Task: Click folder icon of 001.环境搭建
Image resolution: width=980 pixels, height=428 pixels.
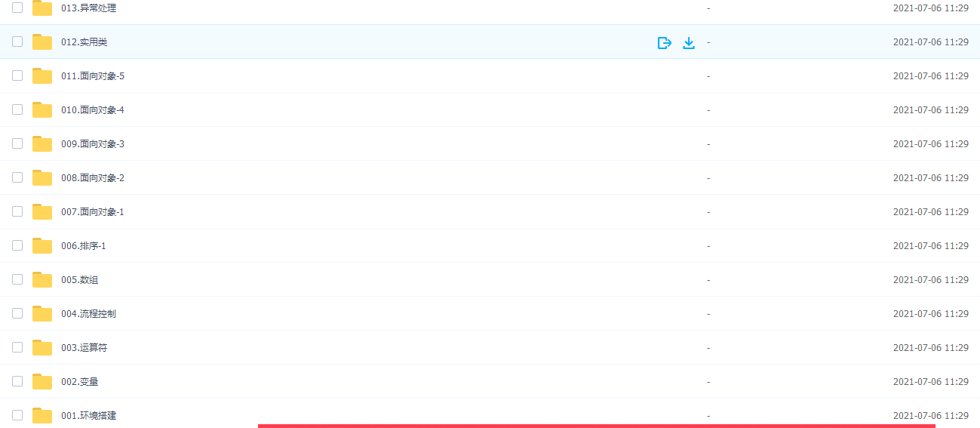Action: pos(42,416)
